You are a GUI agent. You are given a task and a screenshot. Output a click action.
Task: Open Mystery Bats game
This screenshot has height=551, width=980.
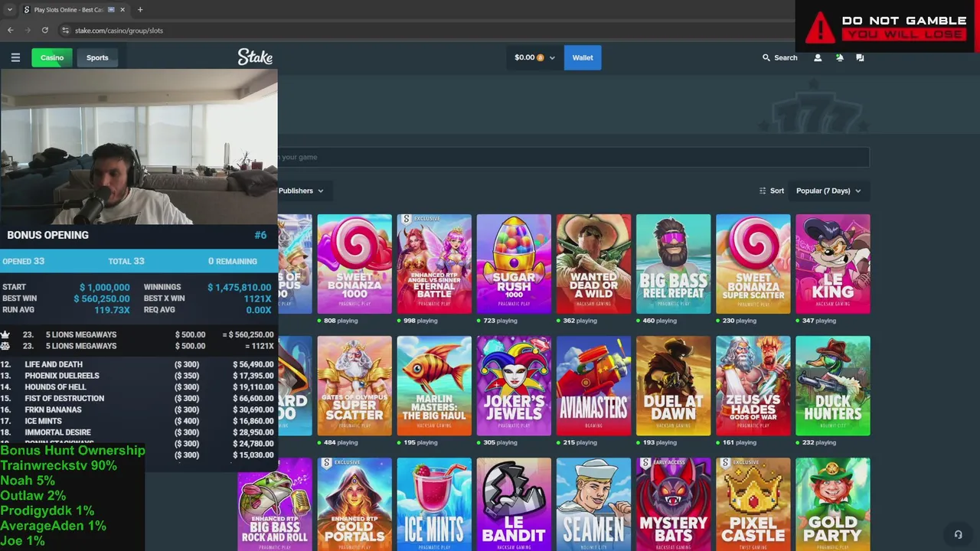(673, 504)
